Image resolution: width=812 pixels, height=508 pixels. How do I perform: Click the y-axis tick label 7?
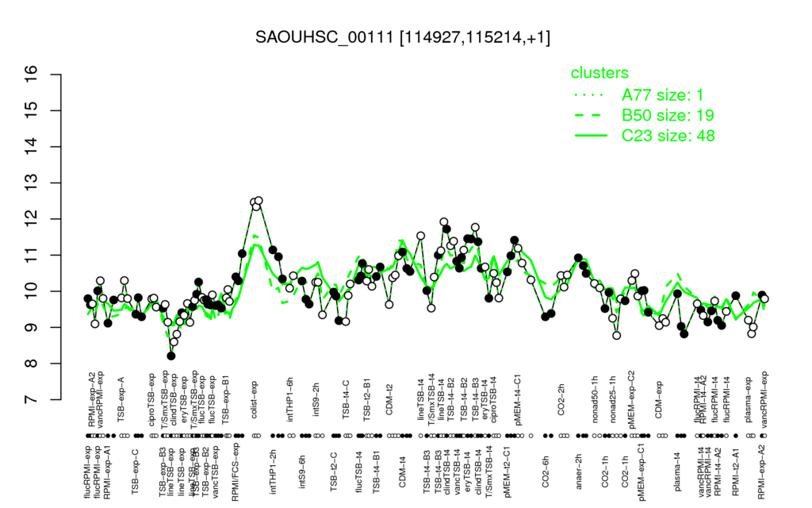pos(31,400)
